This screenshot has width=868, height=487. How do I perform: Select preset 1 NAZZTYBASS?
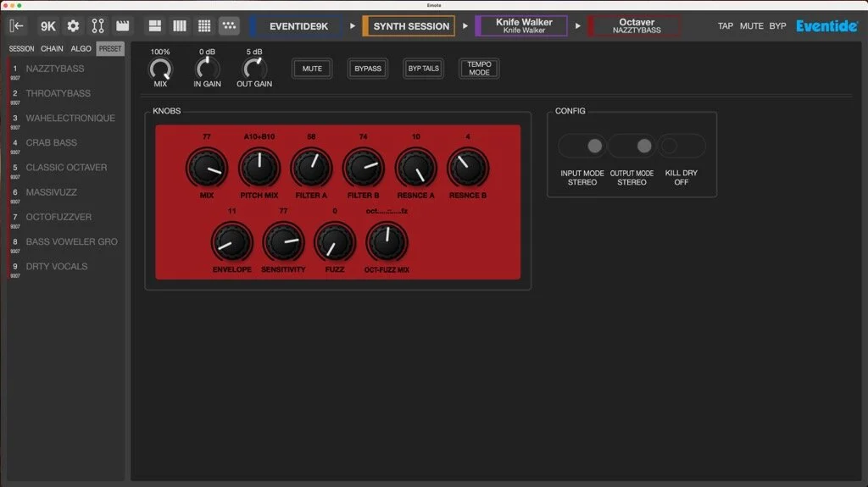(x=65, y=70)
